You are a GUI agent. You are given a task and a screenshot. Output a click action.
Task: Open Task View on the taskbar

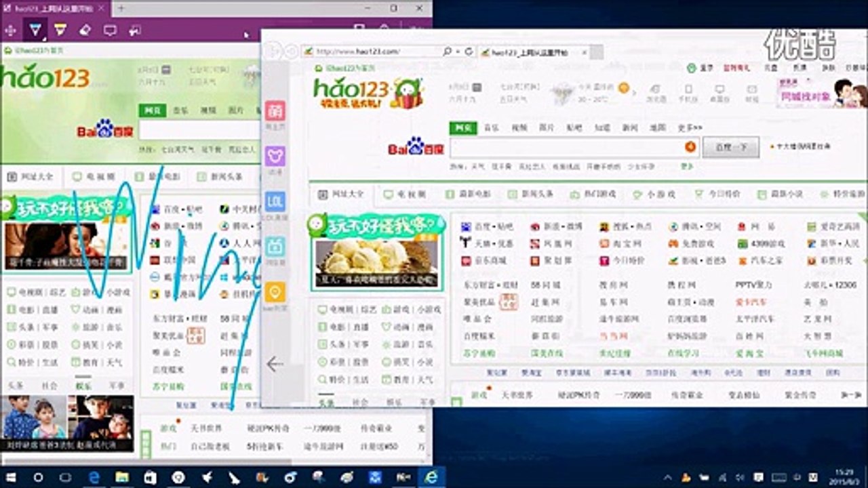tap(65, 477)
